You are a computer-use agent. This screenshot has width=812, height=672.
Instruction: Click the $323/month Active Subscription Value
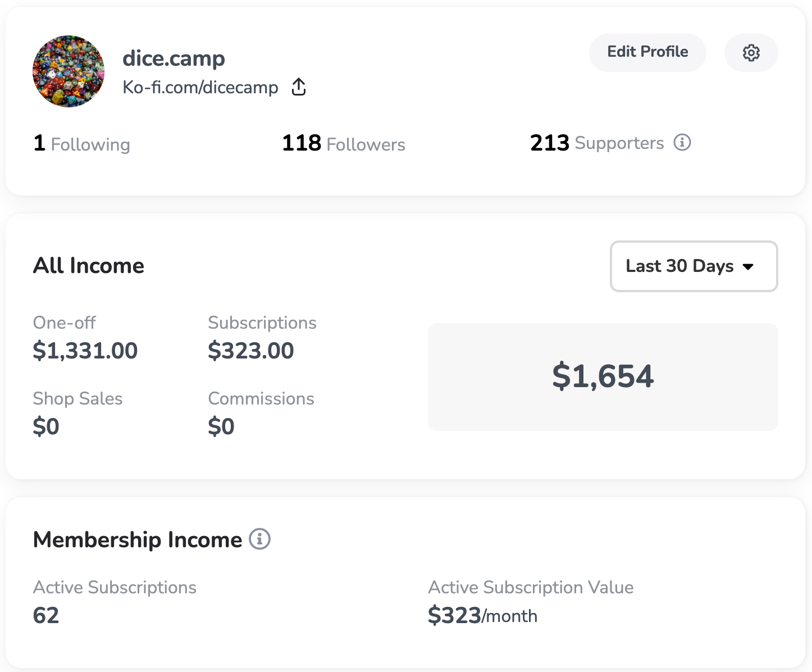click(482, 616)
